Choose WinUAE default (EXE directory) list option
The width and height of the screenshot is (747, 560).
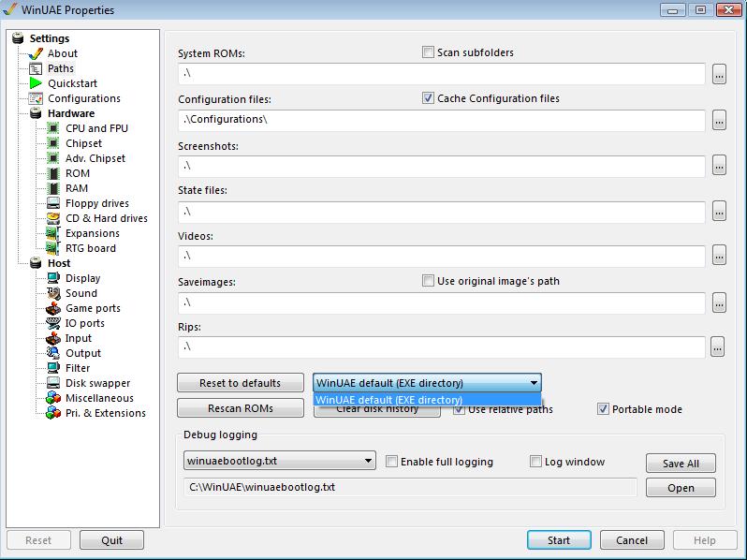pos(427,400)
